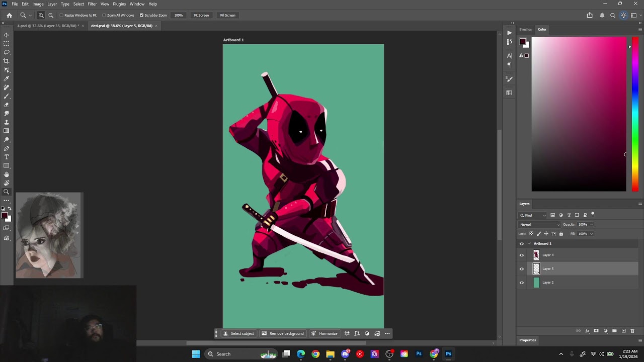
Task: Open the Paragraph panel icon
Action: click(509, 65)
